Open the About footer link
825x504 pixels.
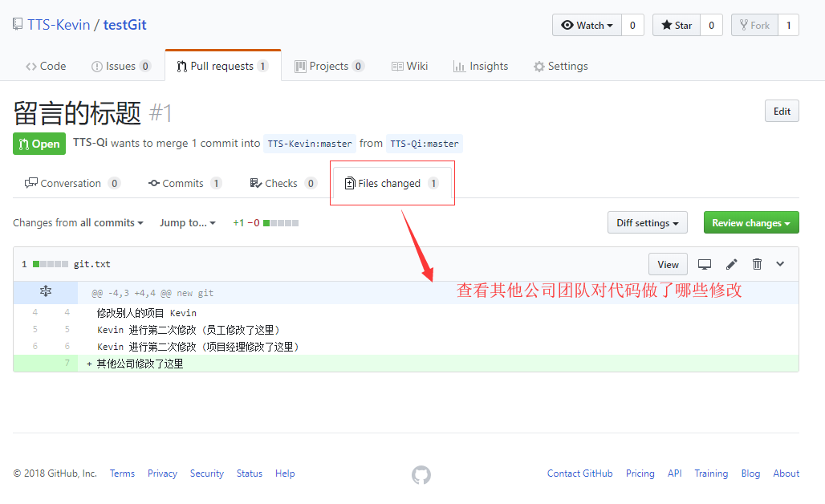tap(786, 474)
